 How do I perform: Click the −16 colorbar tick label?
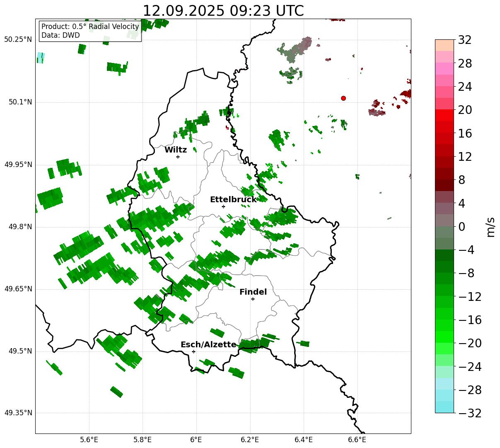tap(470, 320)
